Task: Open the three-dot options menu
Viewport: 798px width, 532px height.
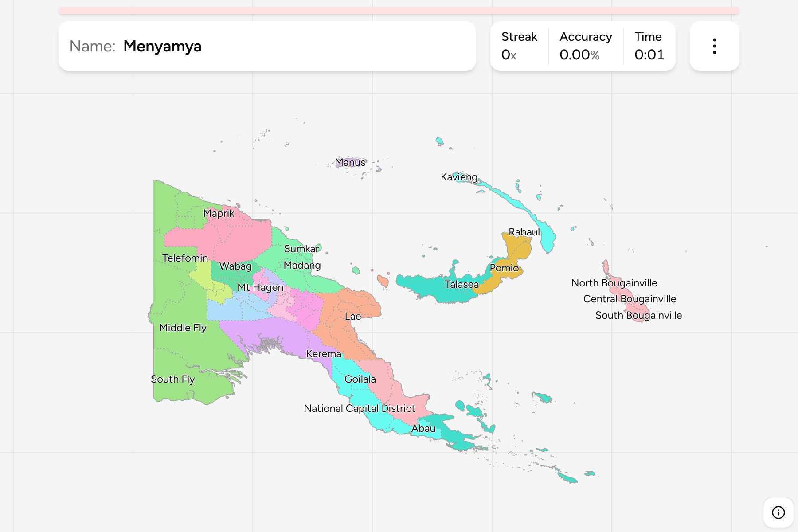Action: tap(714, 46)
